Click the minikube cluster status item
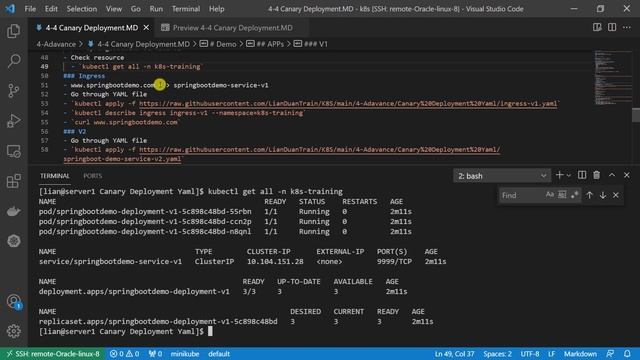Screen dimensions: 640x360 coord(185,353)
